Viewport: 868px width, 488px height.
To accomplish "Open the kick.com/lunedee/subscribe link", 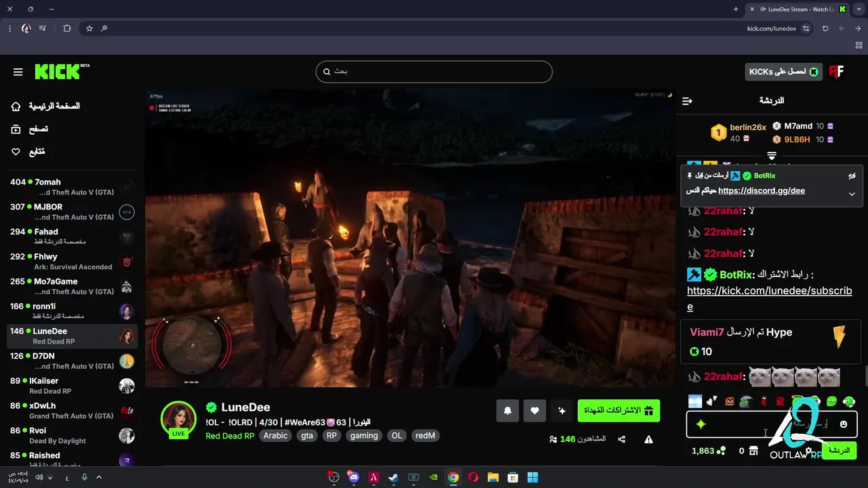I will tap(770, 298).
